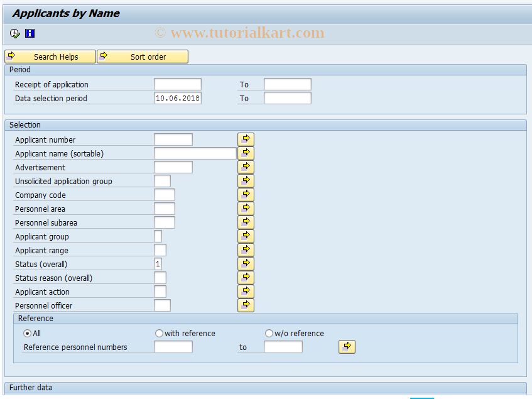Click the Personnel officer input field

[x=162, y=305]
